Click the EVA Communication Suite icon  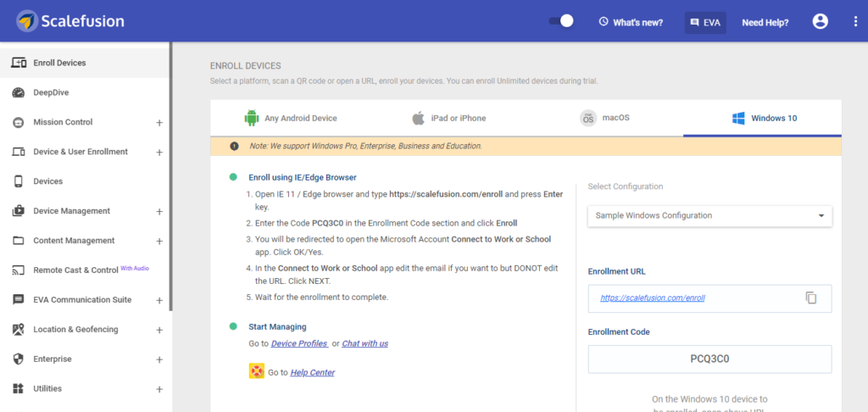coord(19,299)
